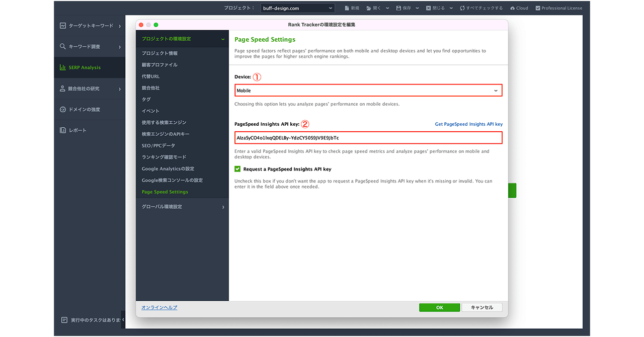This screenshot has height=337, width=644.
Task: Follow the Get PageSpeed Insights API key link
Action: pyautogui.click(x=468, y=124)
